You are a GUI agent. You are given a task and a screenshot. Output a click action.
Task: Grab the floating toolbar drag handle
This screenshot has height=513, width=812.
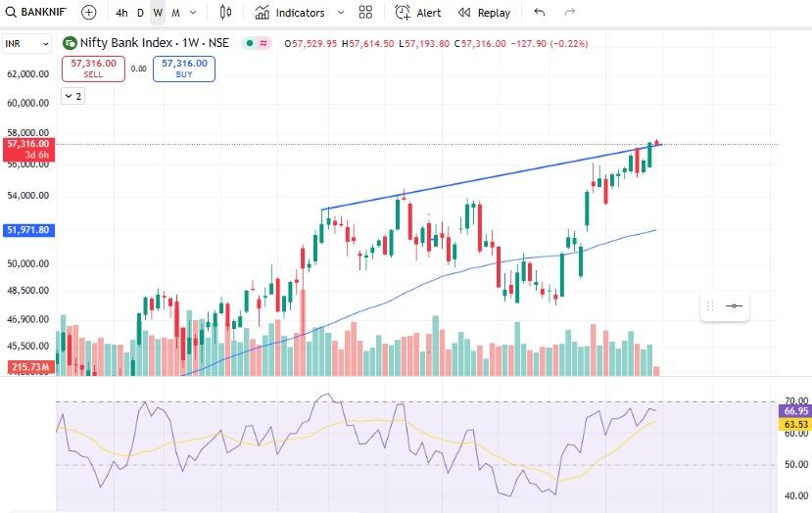point(710,305)
